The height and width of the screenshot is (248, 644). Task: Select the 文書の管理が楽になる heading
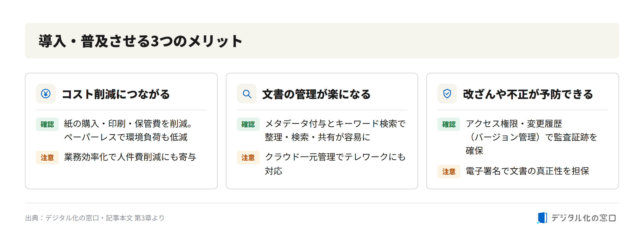[317, 94]
